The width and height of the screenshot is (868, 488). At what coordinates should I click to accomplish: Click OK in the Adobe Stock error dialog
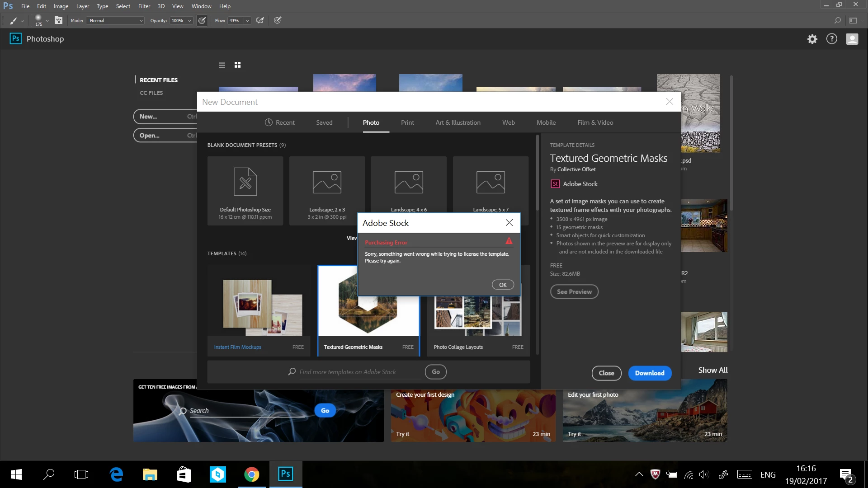[503, 285]
